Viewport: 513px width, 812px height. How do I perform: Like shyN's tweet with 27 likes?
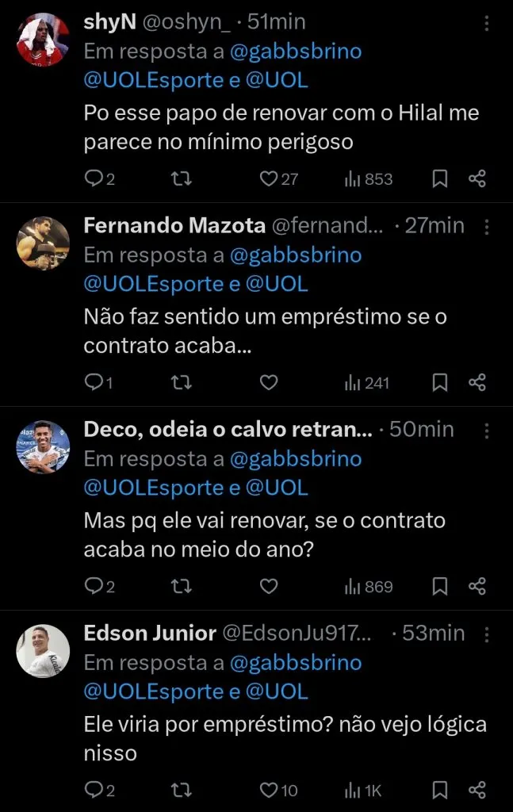pyautogui.click(x=270, y=178)
